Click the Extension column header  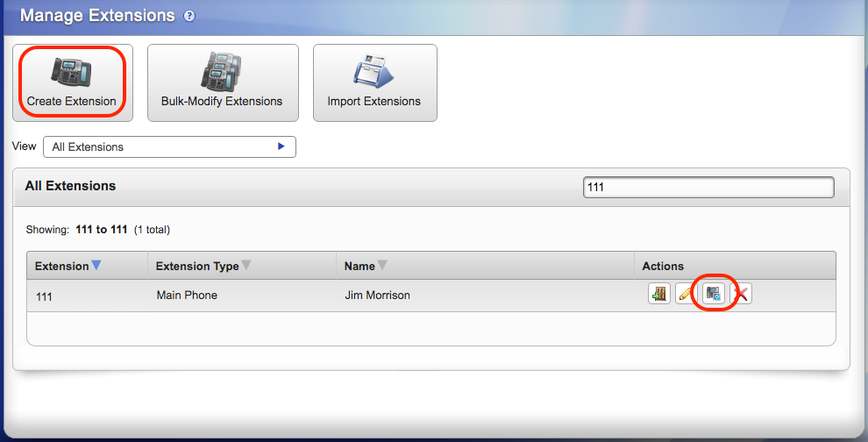[x=87, y=266]
